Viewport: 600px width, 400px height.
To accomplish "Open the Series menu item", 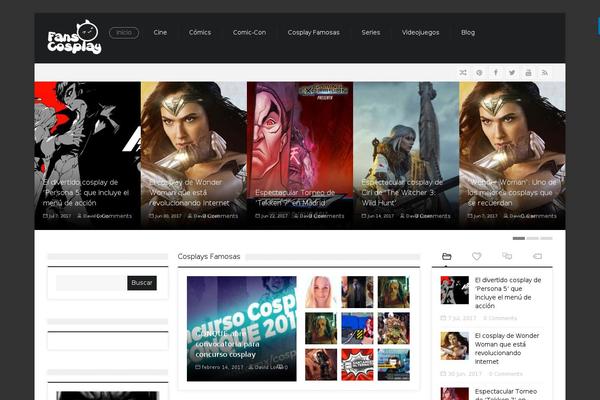I will click(371, 33).
